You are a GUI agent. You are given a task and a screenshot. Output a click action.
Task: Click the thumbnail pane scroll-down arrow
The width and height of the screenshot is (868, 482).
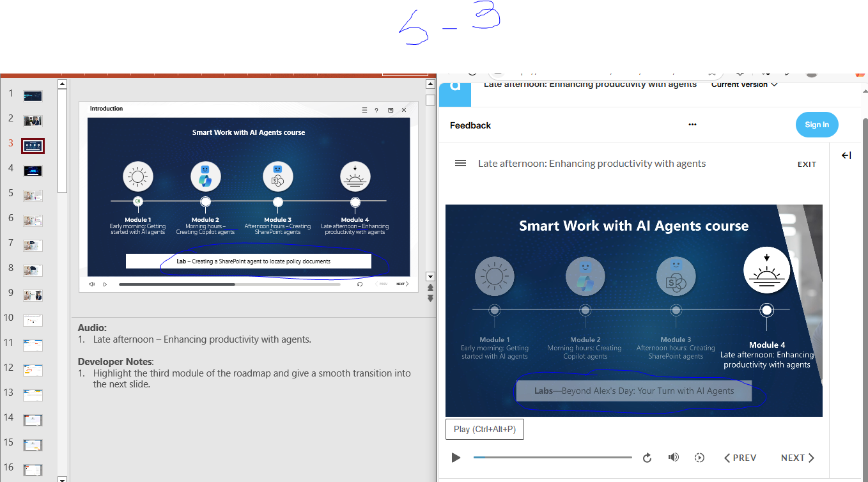[62, 479]
